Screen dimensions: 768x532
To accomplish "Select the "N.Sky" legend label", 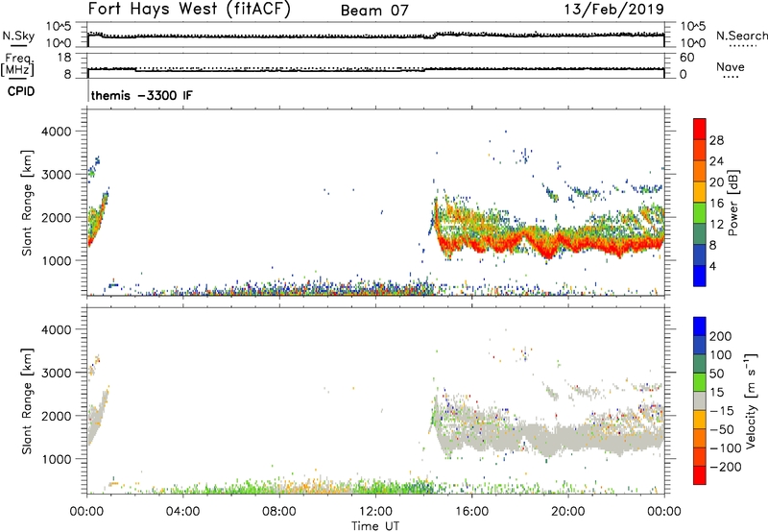I will [x=18, y=36].
